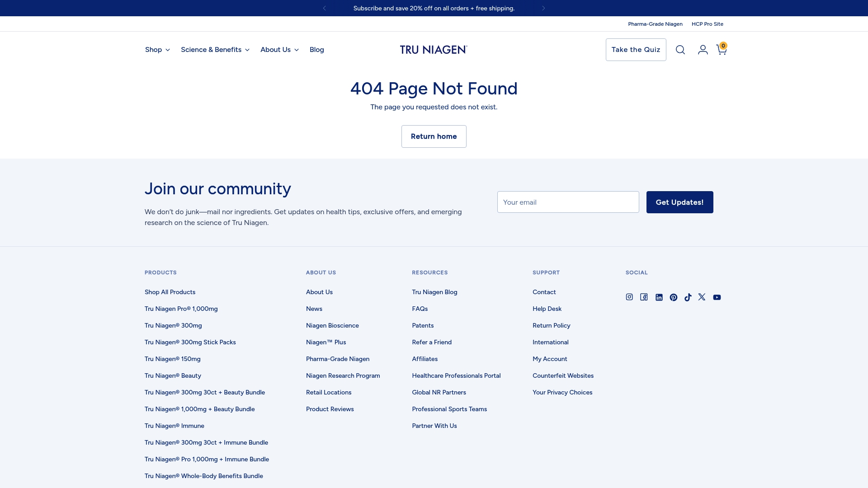Image resolution: width=868 pixels, height=488 pixels.
Task: Open Global NR Partners link
Action: [439, 393]
